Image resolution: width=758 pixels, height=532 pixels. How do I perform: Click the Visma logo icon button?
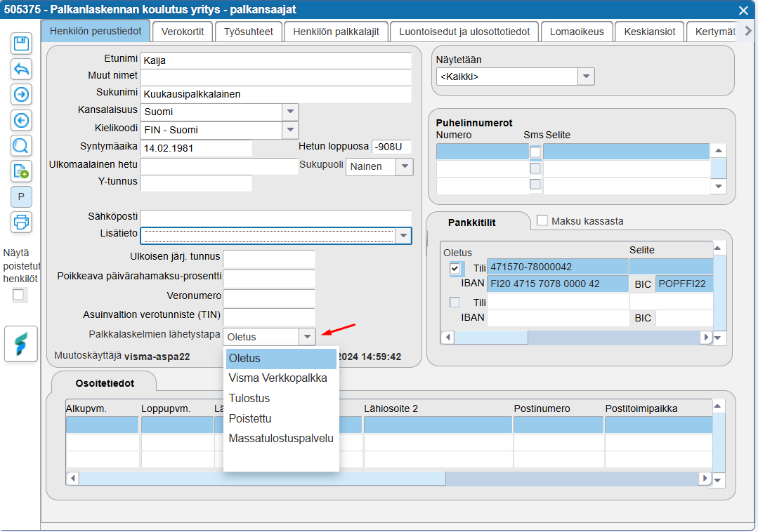pyautogui.click(x=21, y=343)
